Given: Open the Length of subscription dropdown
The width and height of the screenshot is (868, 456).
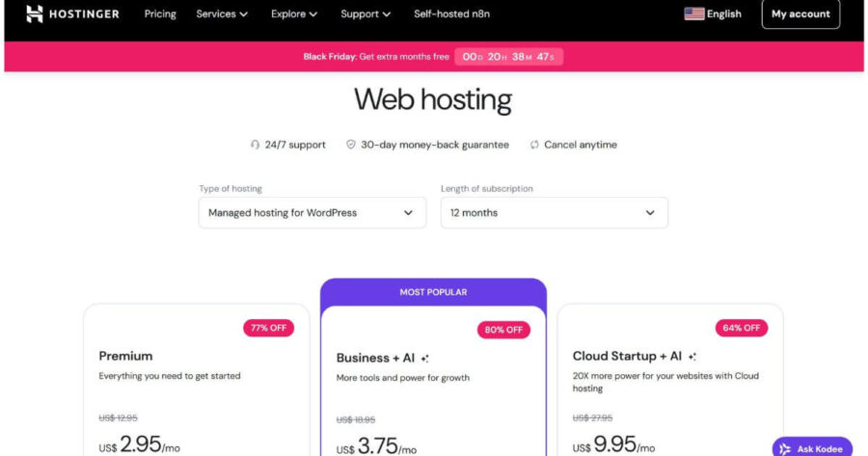Looking at the screenshot, I should coord(555,212).
